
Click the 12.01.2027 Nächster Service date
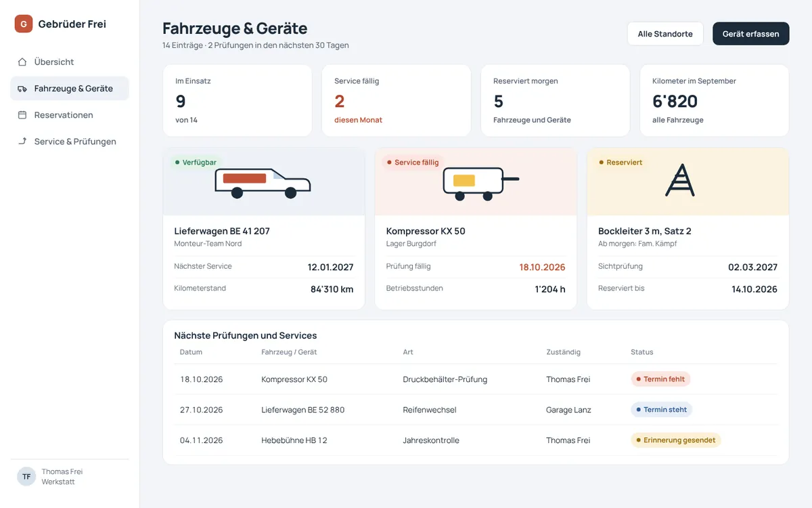click(331, 267)
